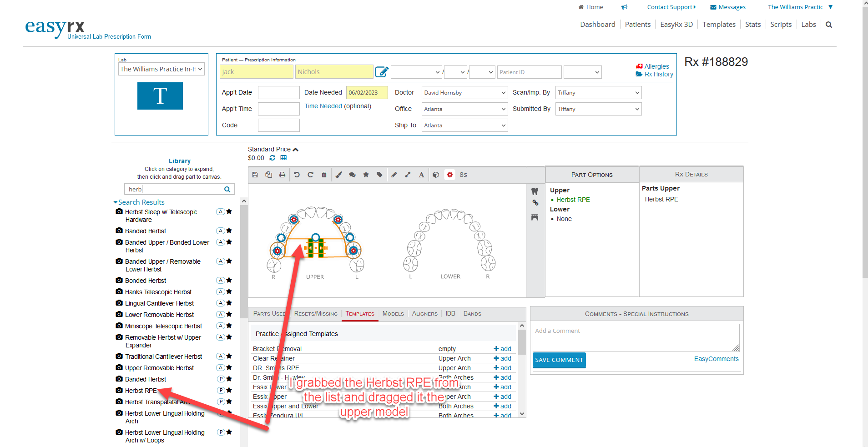Image resolution: width=868 pixels, height=447 pixels.
Task: Click the star favorite icon in canvas toolbar
Action: tap(366, 175)
